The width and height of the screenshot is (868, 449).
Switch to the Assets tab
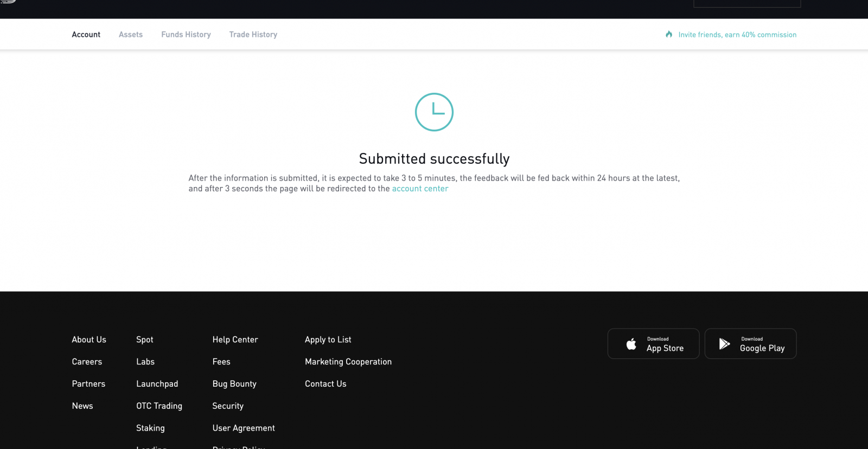(x=131, y=35)
